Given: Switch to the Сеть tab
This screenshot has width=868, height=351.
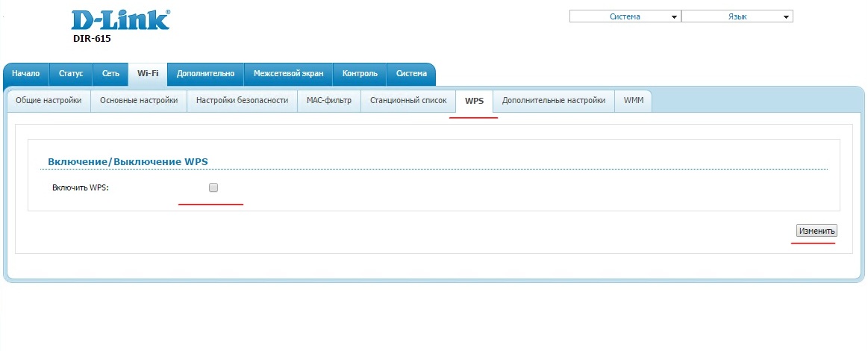Looking at the screenshot, I should (110, 74).
